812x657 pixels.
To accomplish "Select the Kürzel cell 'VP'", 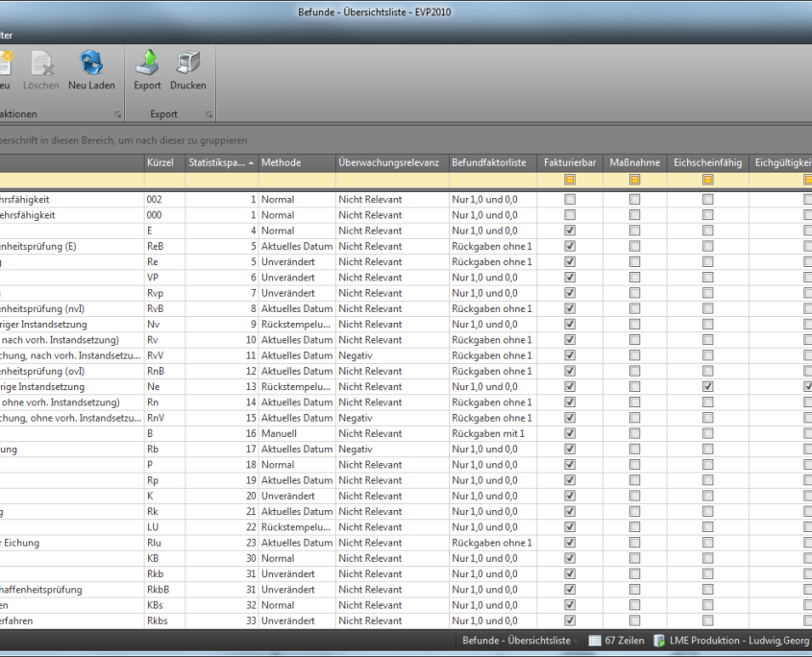I will 164,278.
